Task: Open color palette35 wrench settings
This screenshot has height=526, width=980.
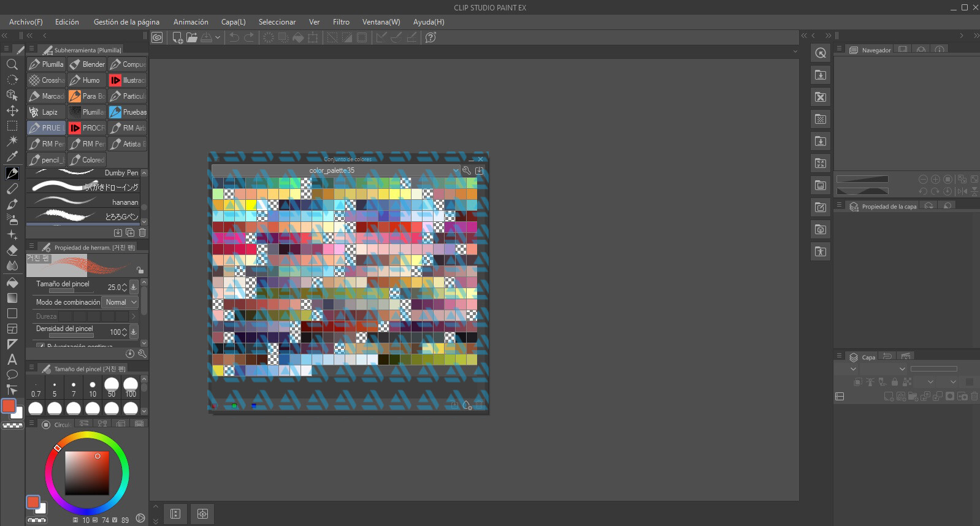Action: [467, 170]
